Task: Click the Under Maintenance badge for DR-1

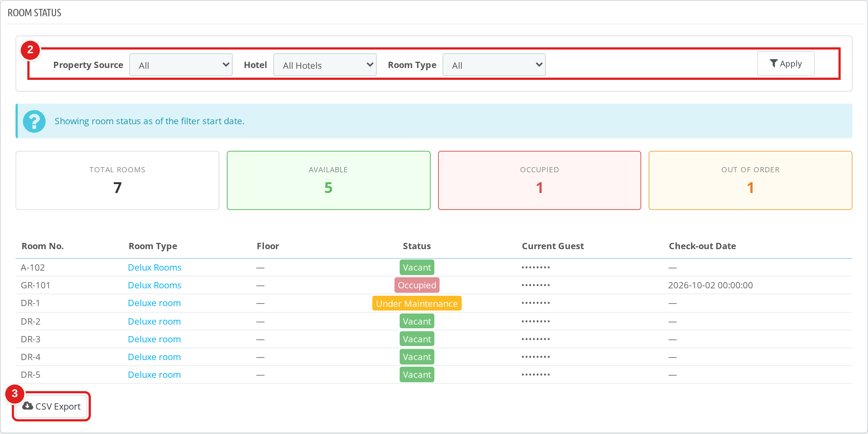Action: click(417, 303)
